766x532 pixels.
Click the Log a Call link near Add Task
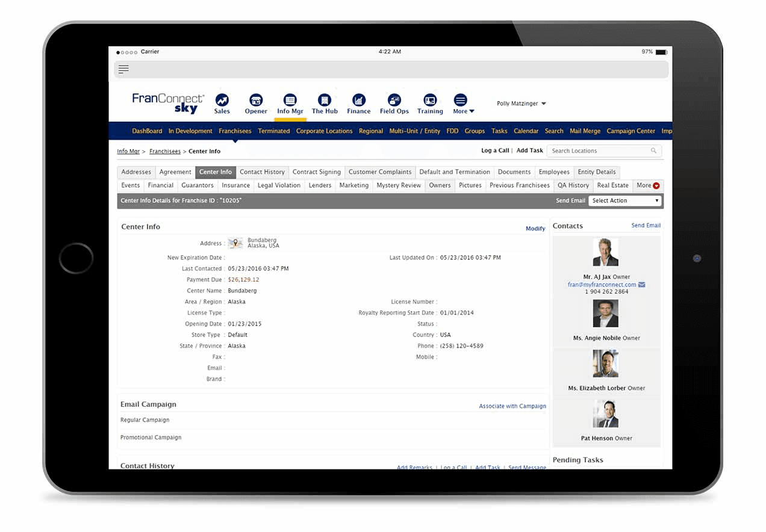[495, 150]
